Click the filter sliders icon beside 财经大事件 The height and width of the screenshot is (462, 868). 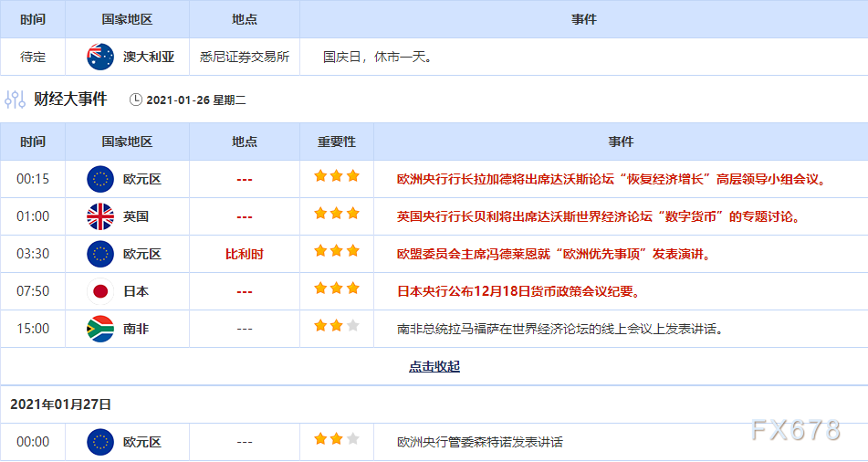(x=16, y=100)
